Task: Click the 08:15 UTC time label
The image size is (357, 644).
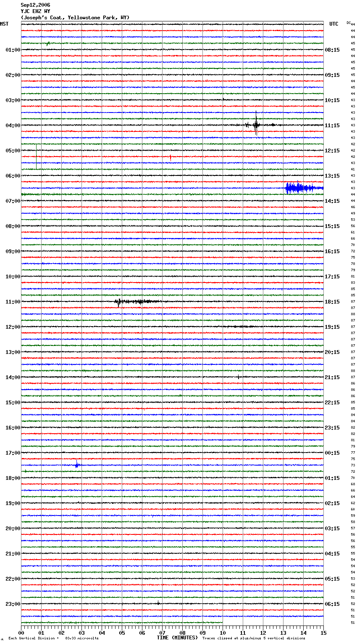Action: (332, 50)
